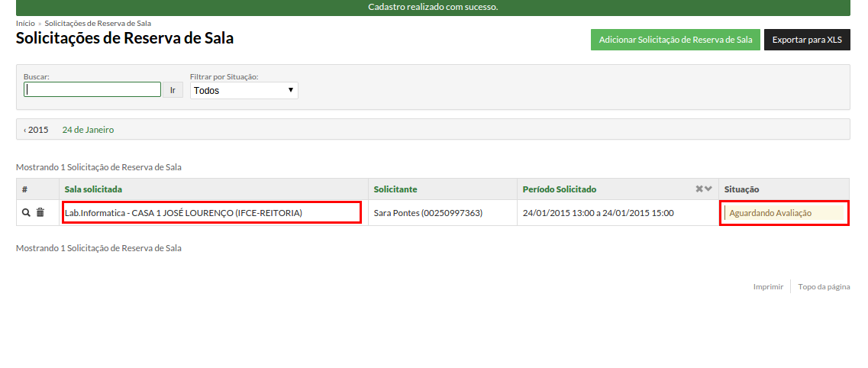This screenshot has width=868, height=368.
Task: Click the Sara Pontes (00250997363) cell
Action: click(x=443, y=212)
